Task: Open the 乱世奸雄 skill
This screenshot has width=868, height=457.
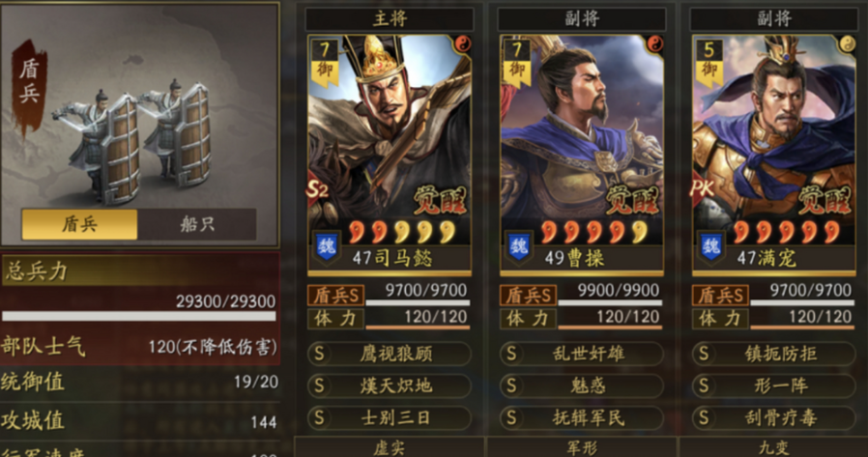Action: (x=581, y=354)
